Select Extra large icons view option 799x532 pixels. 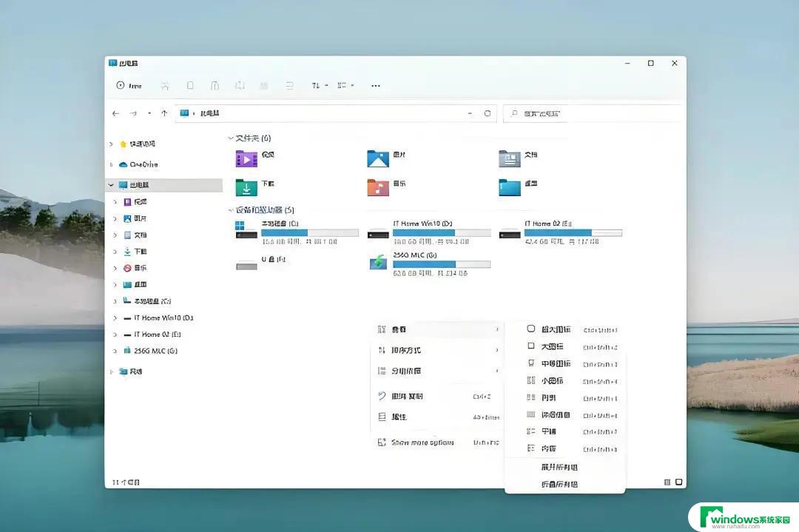point(564,330)
